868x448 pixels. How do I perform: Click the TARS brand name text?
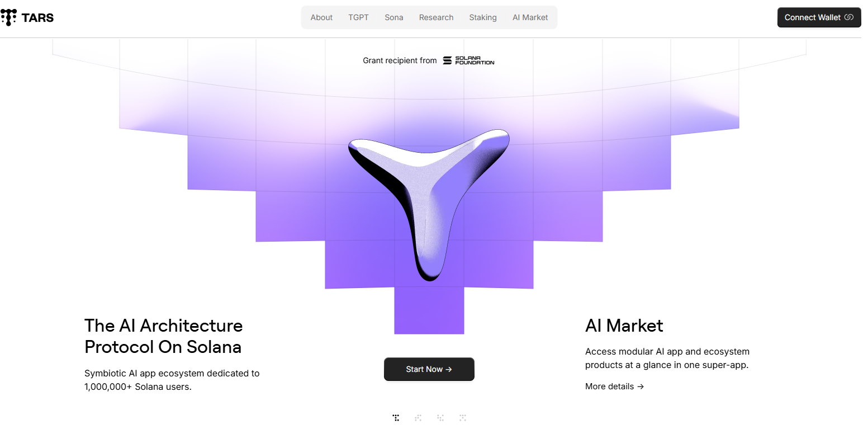(x=37, y=17)
